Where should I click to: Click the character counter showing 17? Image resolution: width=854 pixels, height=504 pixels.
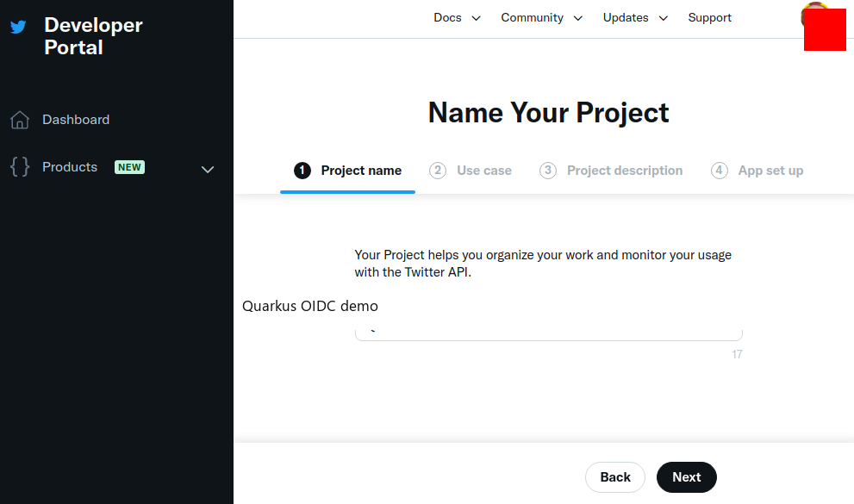pyautogui.click(x=737, y=354)
